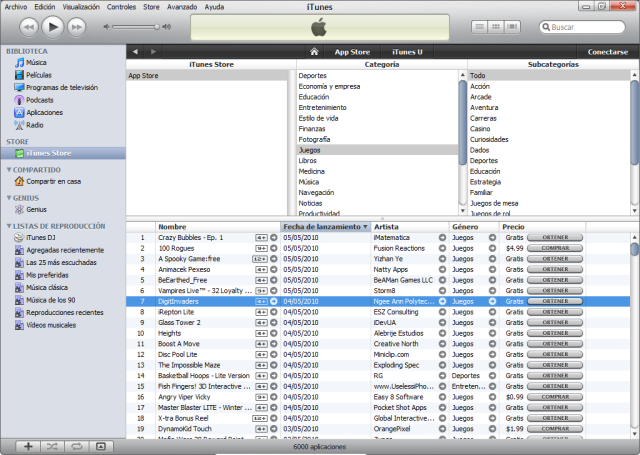The image size is (640, 455).
Task: Open the Edición menu
Action: [44, 7]
